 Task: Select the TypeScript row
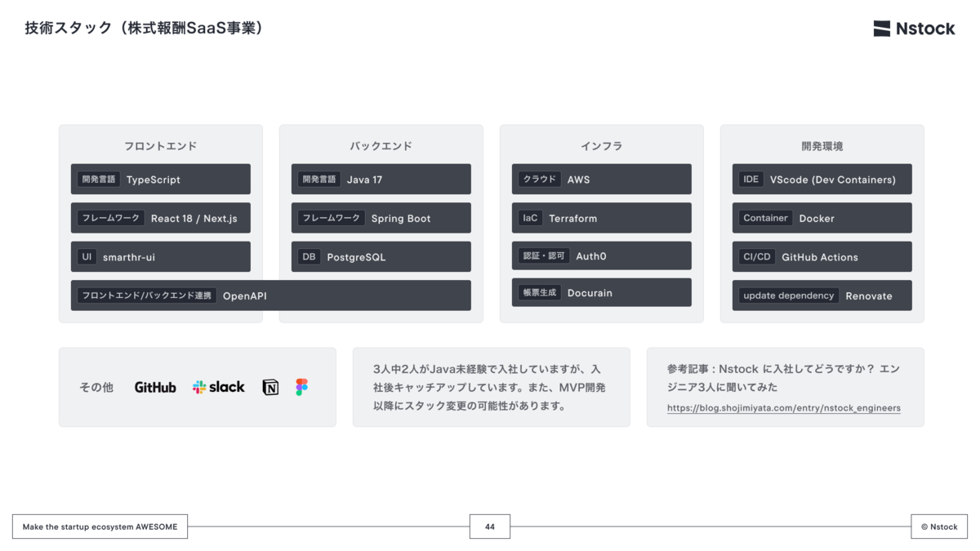[161, 179]
